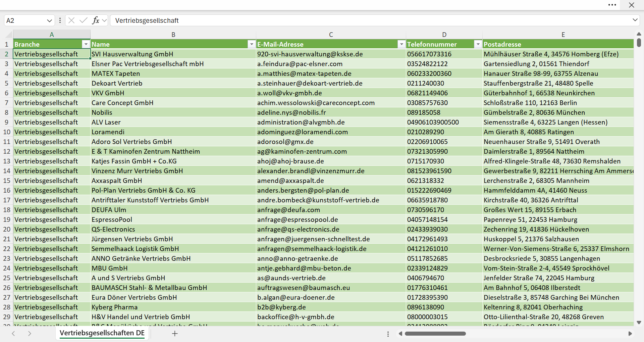Cancel formula entry with the X icon

point(71,20)
